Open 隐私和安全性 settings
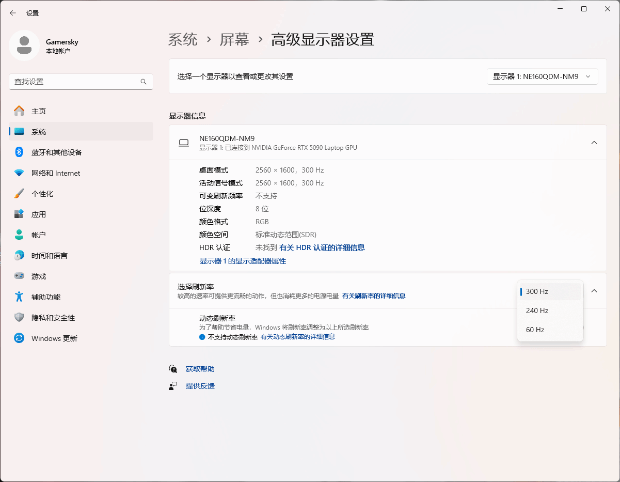Image resolution: width=620 pixels, height=482 pixels. click(x=81, y=317)
